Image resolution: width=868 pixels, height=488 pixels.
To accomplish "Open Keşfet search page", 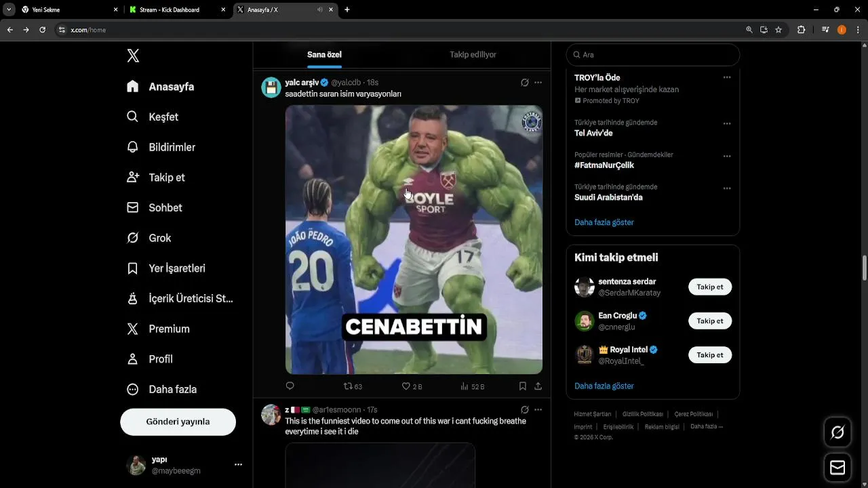I will pyautogui.click(x=153, y=117).
